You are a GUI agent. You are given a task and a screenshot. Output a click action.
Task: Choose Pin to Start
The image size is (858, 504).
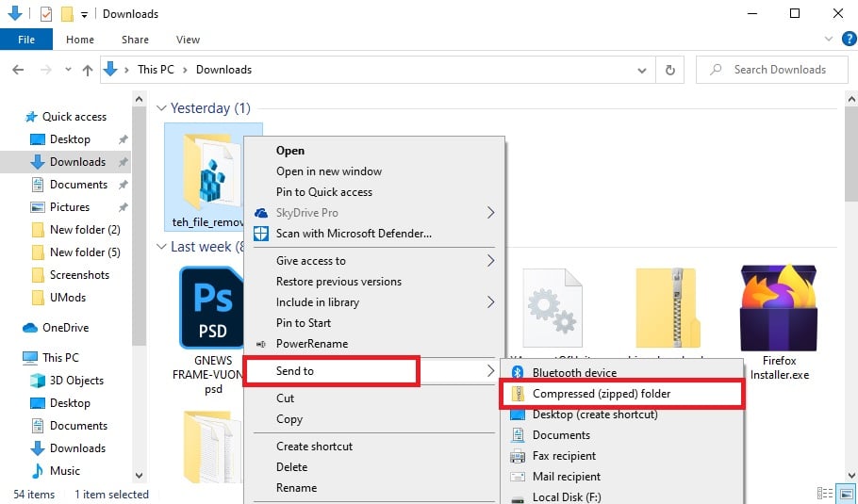point(304,323)
